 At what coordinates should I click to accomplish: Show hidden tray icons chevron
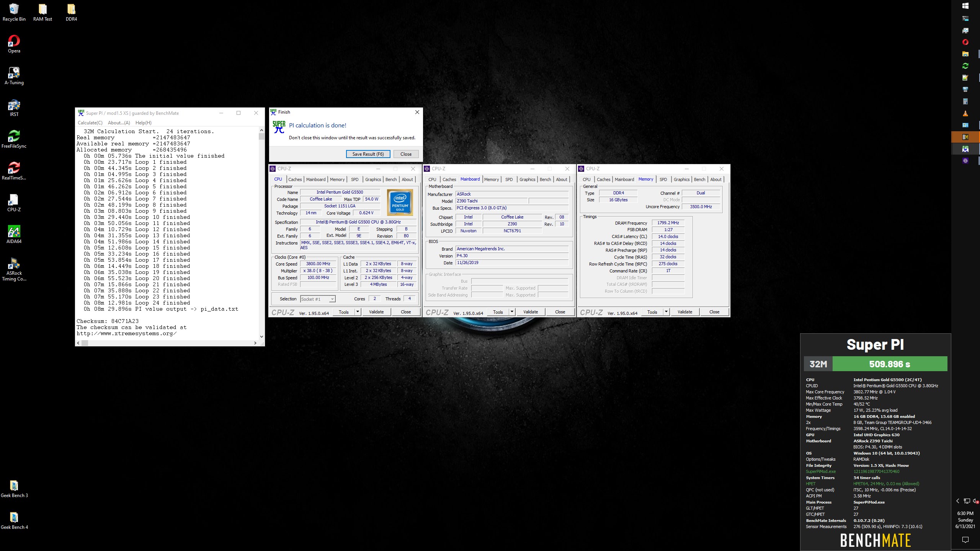[957, 501]
